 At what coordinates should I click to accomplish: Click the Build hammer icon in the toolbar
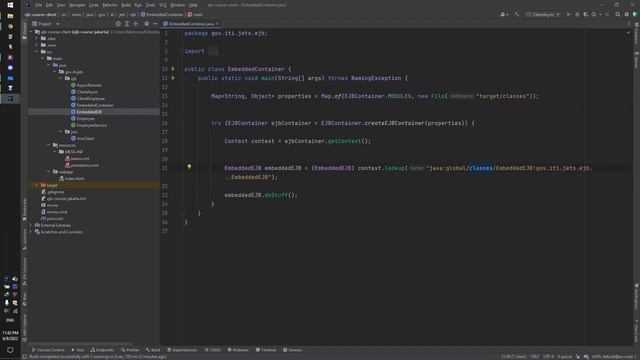point(517,14)
